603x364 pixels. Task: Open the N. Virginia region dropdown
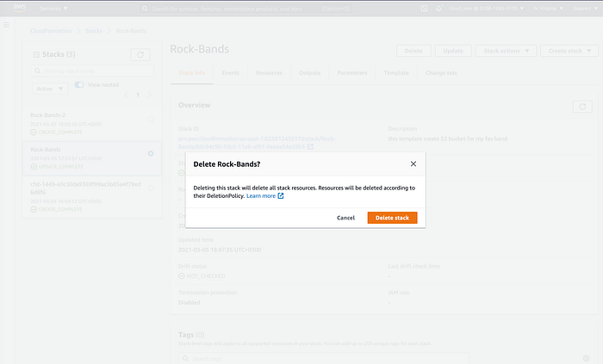[549, 9]
